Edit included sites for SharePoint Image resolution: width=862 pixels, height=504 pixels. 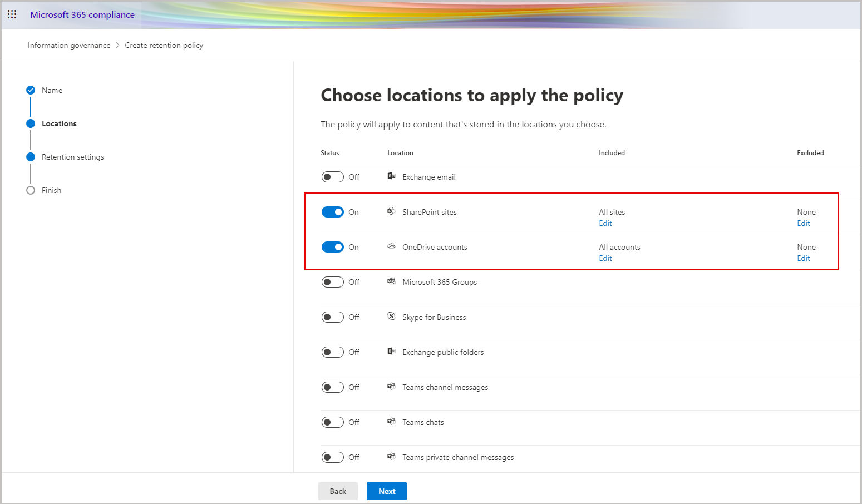pos(605,223)
